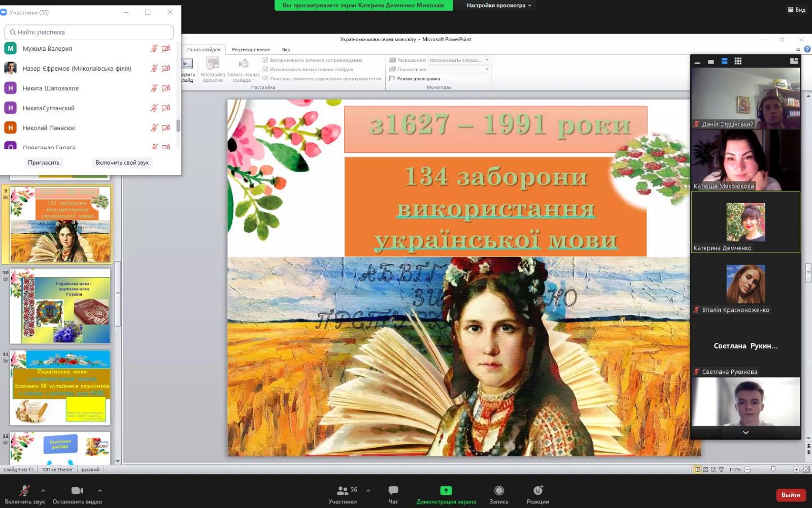This screenshot has width=812, height=508.
Task: Click русский language indicator in status bar
Action: pos(90,469)
